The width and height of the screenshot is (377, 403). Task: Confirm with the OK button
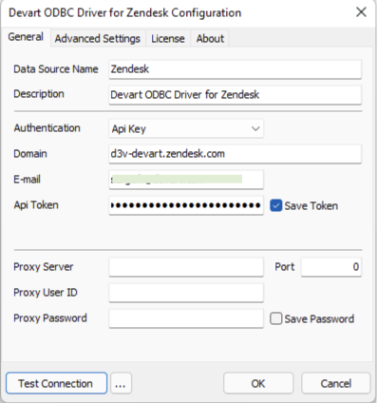tap(258, 383)
